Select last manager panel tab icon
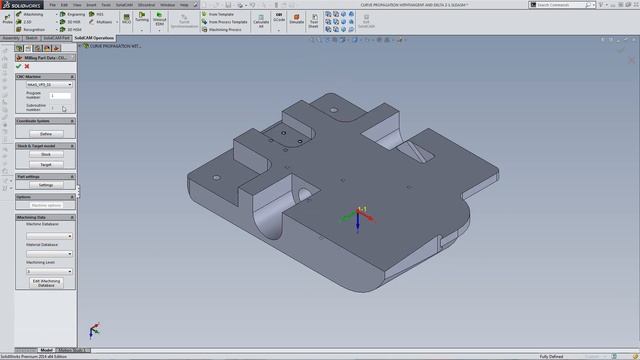The height and width of the screenshot is (360, 640). pos(57,48)
